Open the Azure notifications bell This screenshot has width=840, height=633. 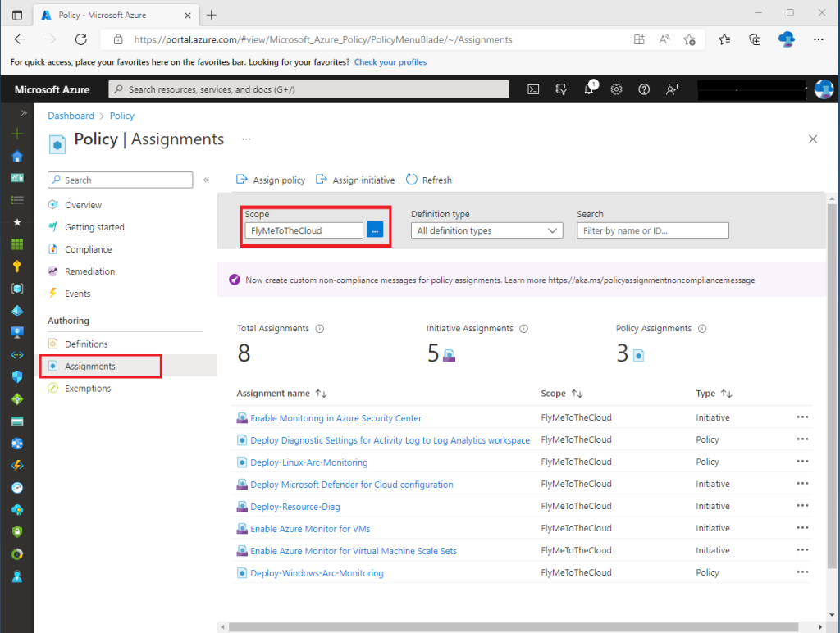[x=589, y=89]
